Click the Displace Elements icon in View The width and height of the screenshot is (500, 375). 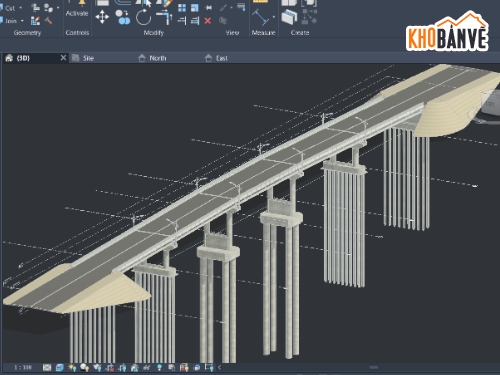[x=241, y=7]
